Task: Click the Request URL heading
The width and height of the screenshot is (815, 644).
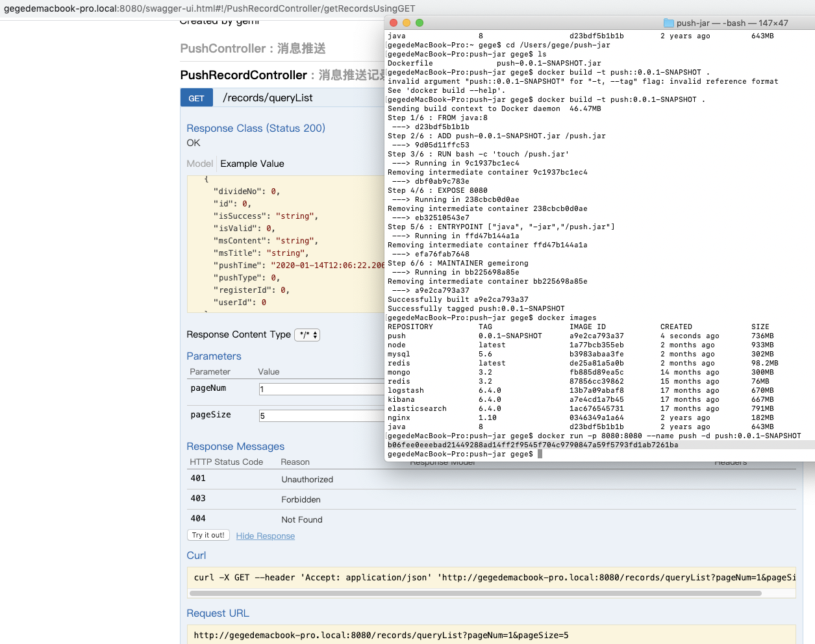Action: pyautogui.click(x=218, y=613)
